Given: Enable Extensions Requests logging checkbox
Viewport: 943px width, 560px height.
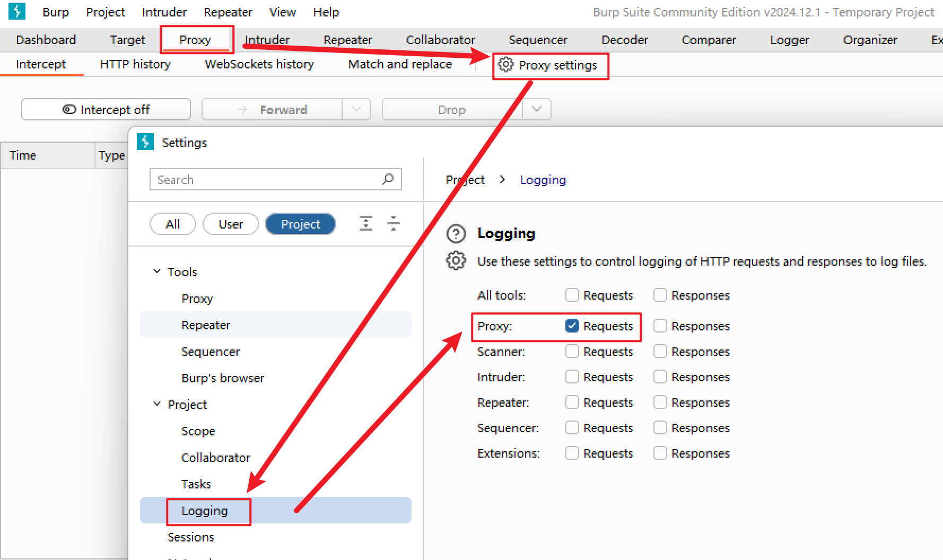Looking at the screenshot, I should click(572, 453).
